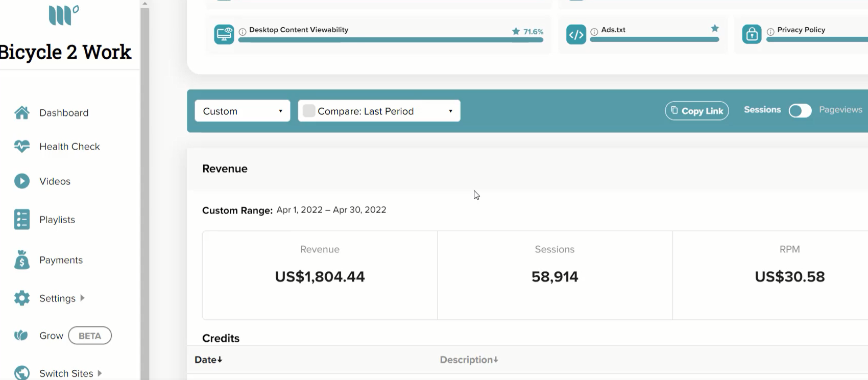
Task: Sort the Credits table by Description
Action: tap(469, 360)
